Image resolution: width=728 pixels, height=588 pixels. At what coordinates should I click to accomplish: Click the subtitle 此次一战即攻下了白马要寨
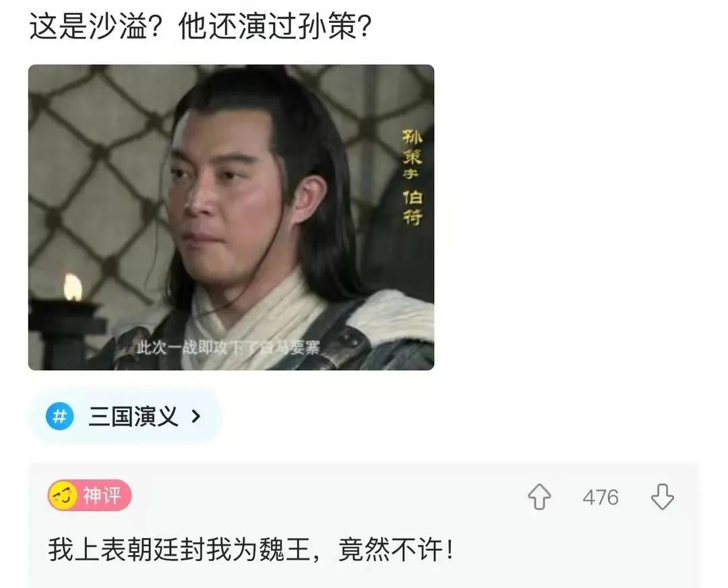pos(228,347)
